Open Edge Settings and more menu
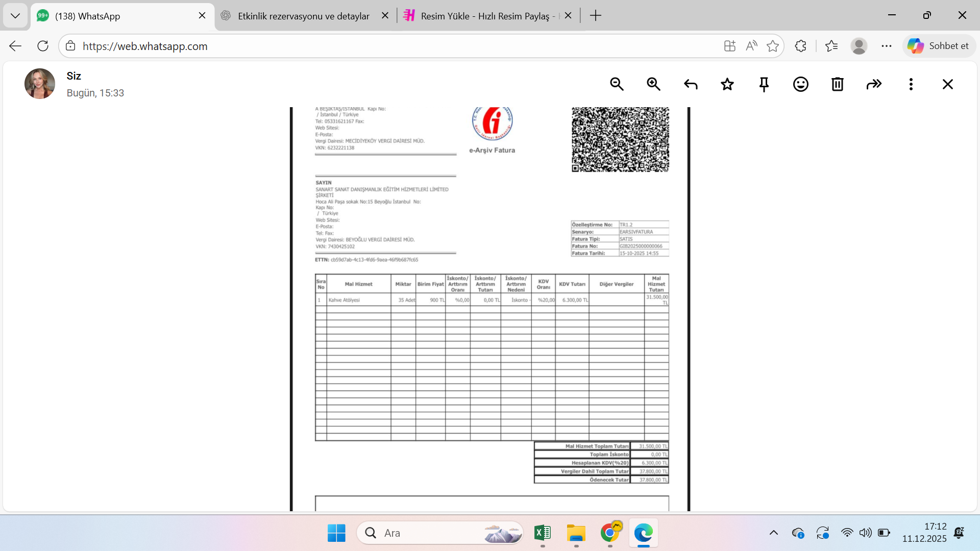 coord(887,46)
